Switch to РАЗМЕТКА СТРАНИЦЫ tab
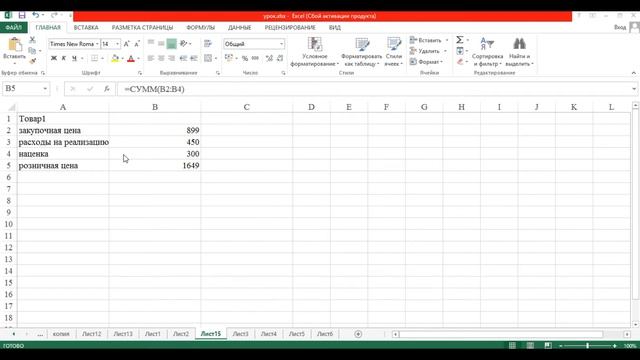Viewport: 640px width, 360px height. (142, 27)
